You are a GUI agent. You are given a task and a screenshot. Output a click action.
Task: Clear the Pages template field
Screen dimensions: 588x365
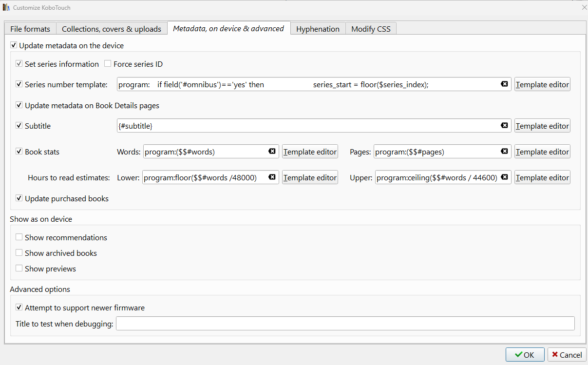tap(504, 152)
